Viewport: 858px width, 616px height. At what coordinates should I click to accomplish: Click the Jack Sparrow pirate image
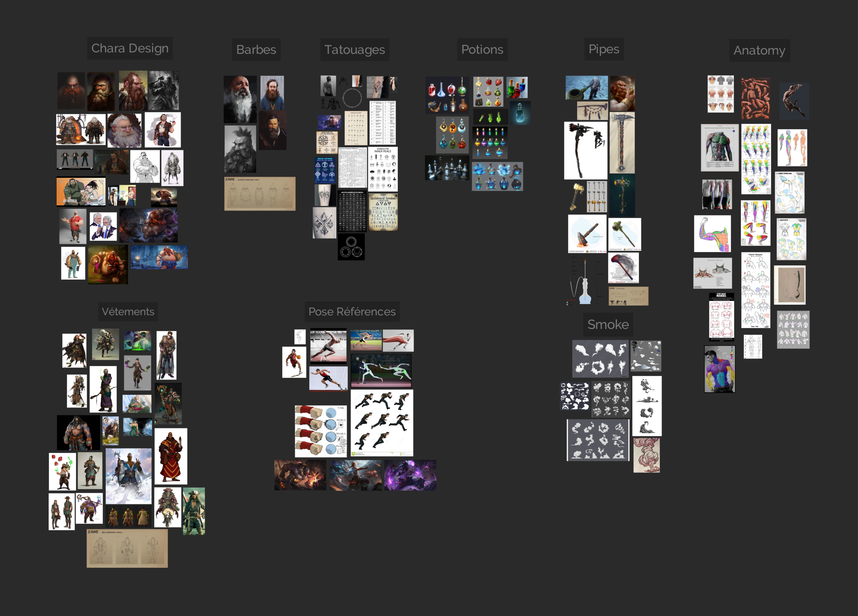coord(194,511)
